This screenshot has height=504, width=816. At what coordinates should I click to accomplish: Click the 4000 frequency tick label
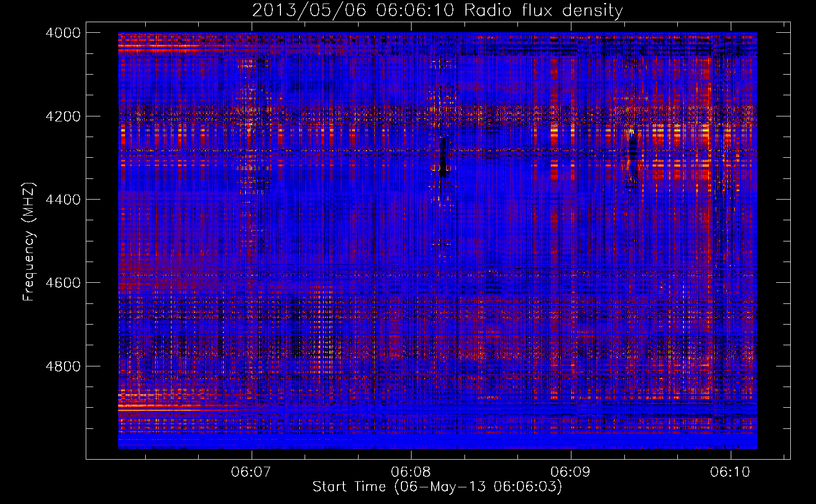(63, 33)
